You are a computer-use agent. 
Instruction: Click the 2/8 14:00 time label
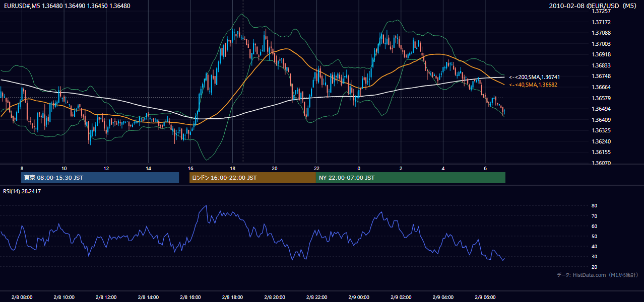tap(148, 297)
